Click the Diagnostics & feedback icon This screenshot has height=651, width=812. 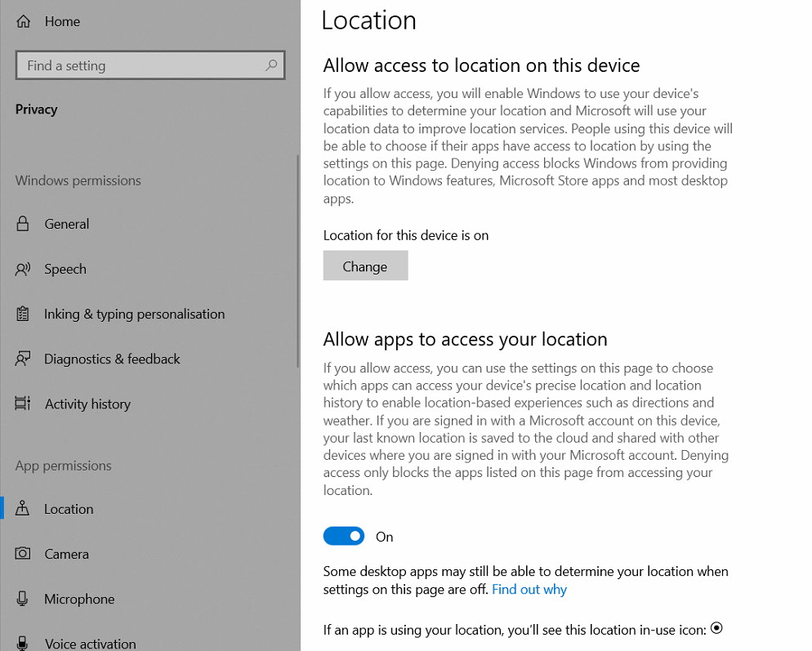pos(23,359)
